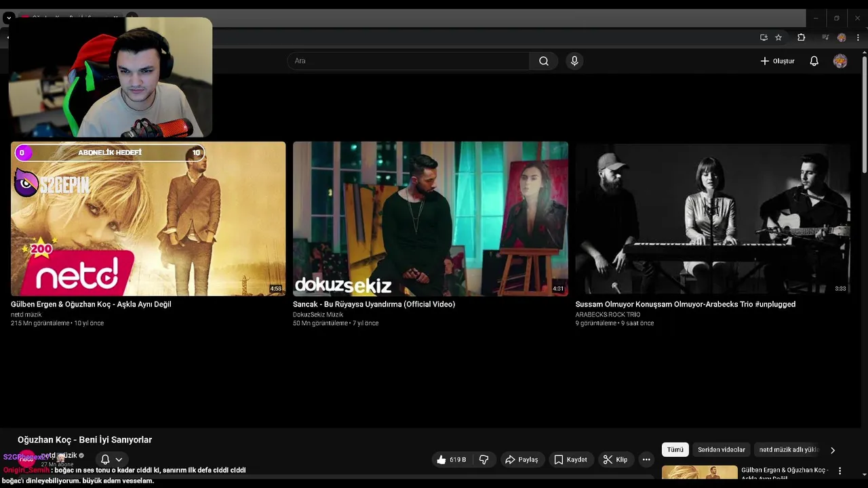Open Chrome profile avatar
This screenshot has width=868, height=488.
click(x=842, y=38)
